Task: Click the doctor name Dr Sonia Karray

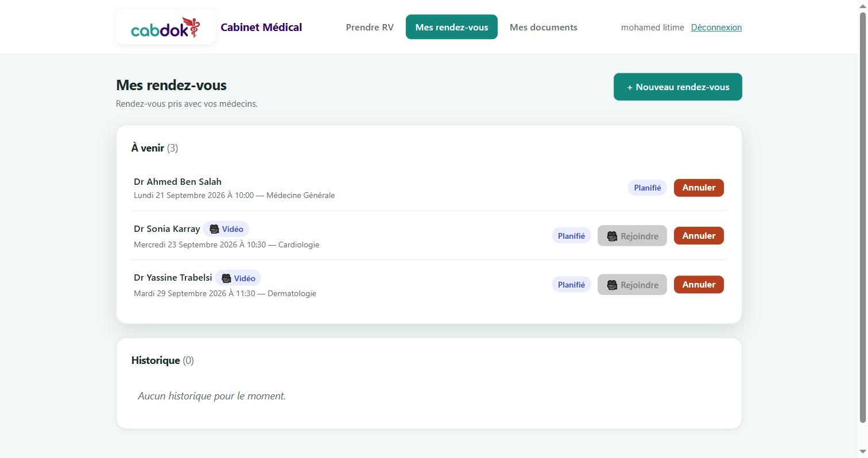Action: (167, 228)
